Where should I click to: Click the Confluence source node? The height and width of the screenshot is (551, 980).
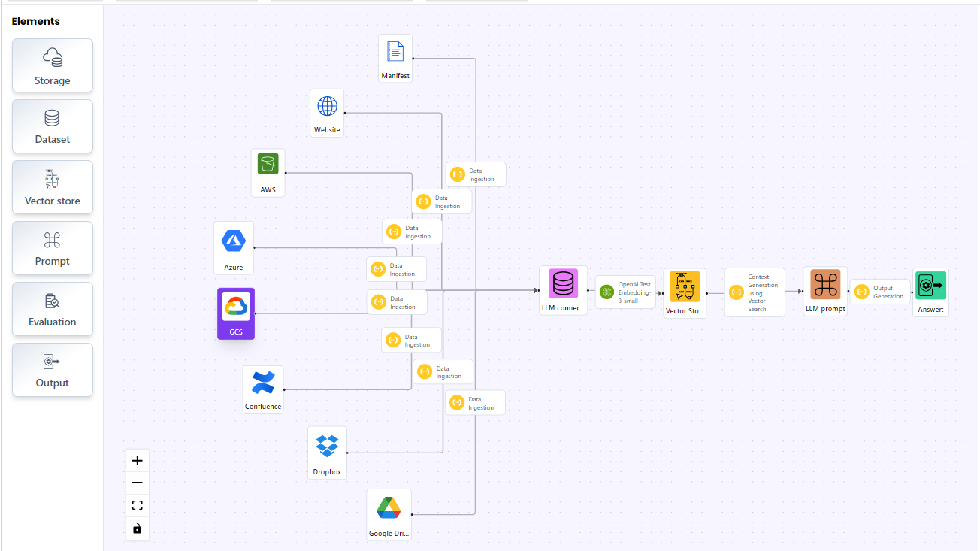click(x=263, y=389)
